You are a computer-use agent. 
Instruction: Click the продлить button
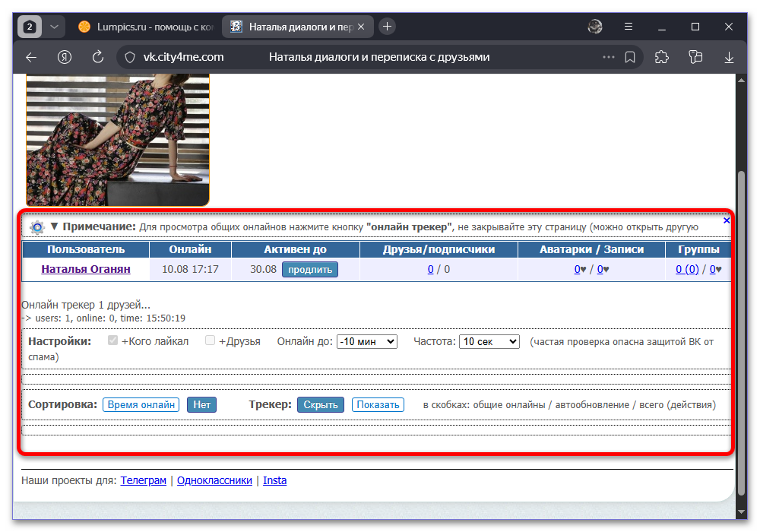[x=310, y=269]
